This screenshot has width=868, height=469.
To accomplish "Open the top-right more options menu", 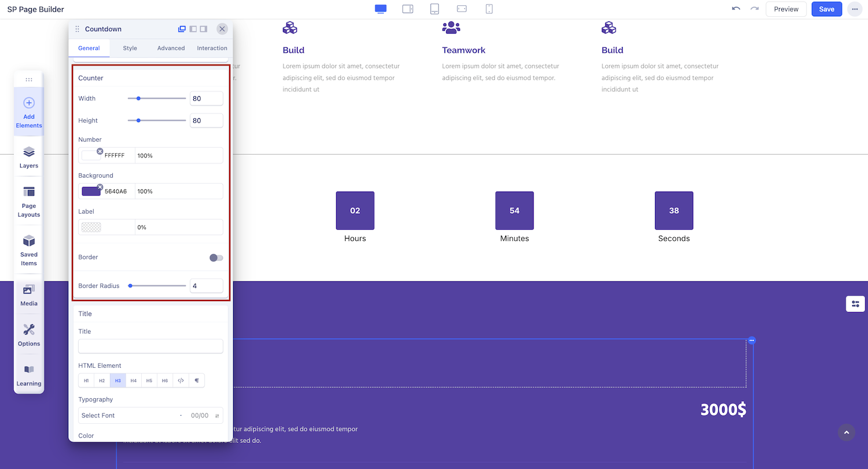I will coord(855,9).
